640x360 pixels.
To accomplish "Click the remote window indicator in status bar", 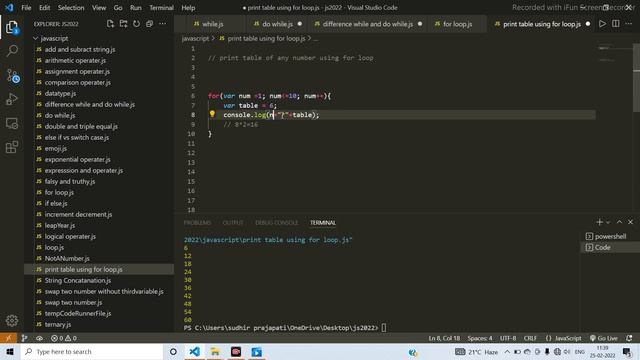I will pos(8,338).
